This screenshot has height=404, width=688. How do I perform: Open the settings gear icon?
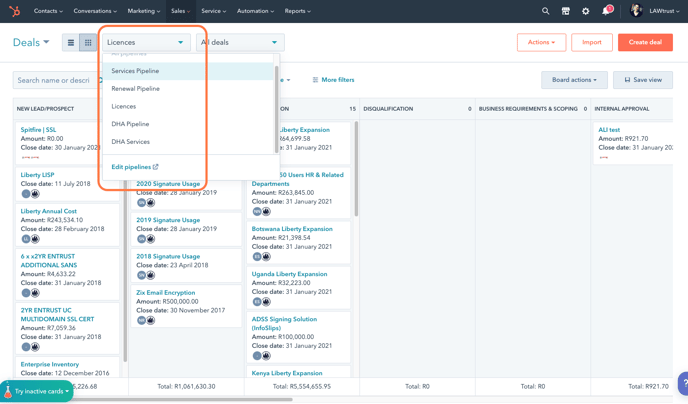(586, 11)
